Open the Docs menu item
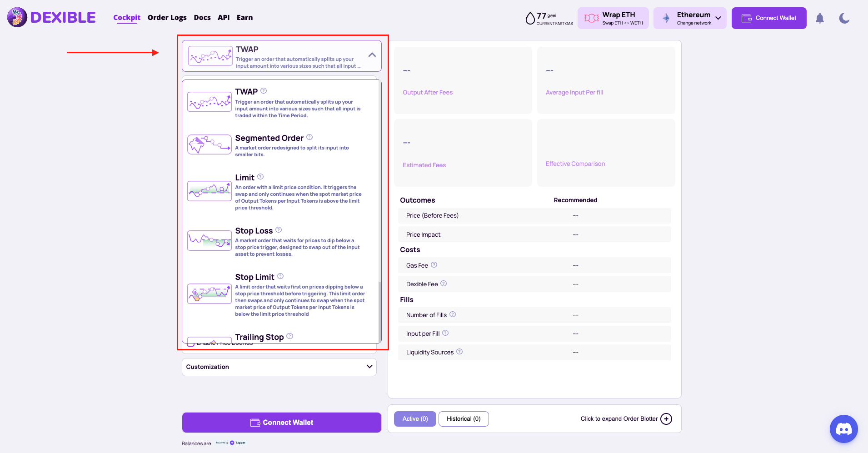This screenshot has width=868, height=453. pos(202,18)
